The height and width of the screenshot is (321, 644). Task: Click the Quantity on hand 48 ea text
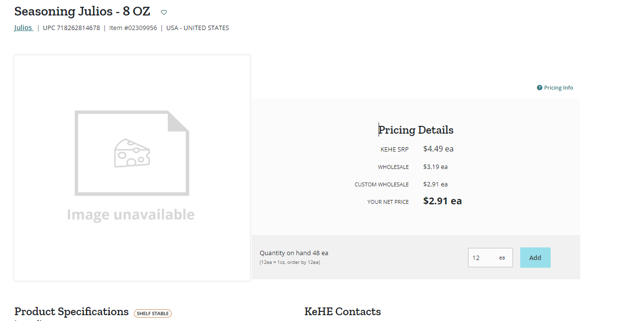(x=294, y=253)
